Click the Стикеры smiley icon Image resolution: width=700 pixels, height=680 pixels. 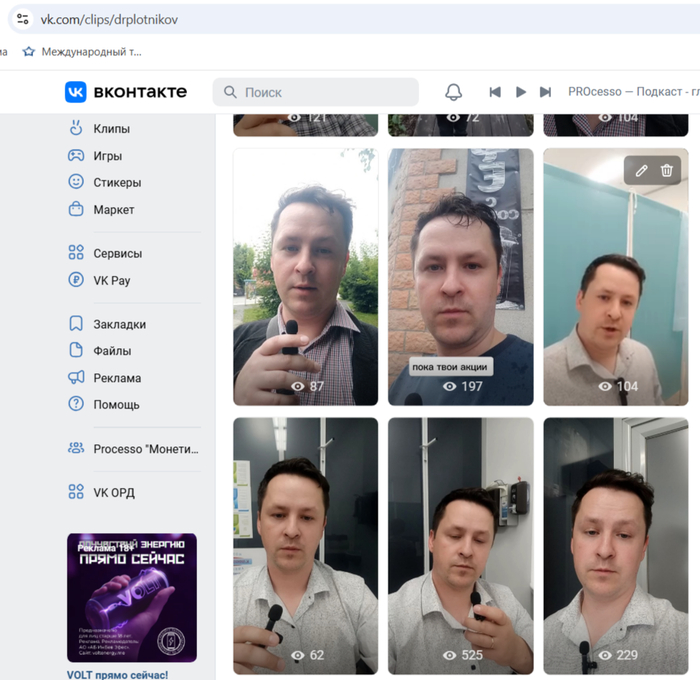point(76,182)
